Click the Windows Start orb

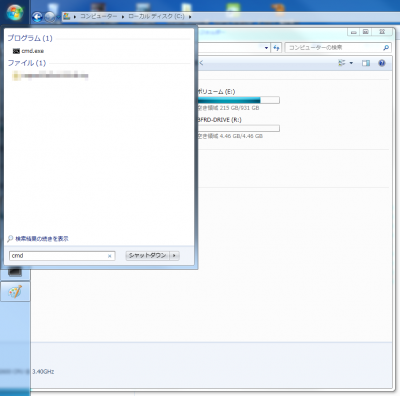(15, 13)
